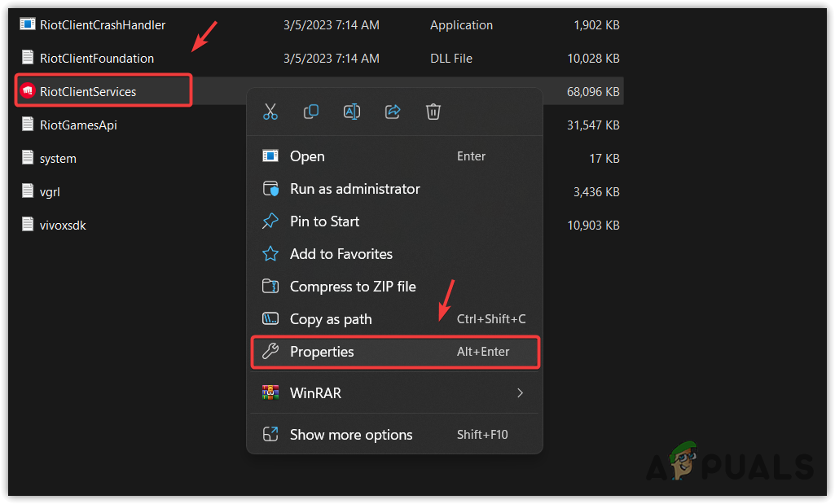Open RiotClientServices via the Open entry
Viewport: 835px width, 504px height.
pyautogui.click(x=307, y=156)
